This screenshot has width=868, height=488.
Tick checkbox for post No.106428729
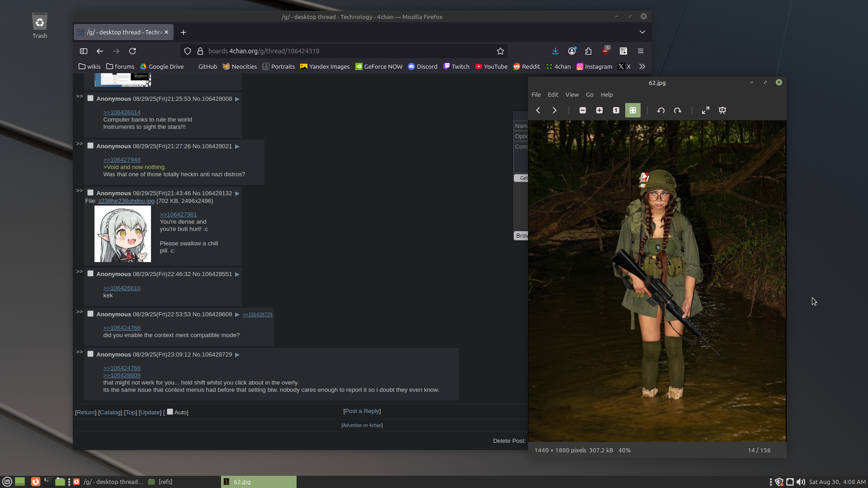pyautogui.click(x=90, y=354)
